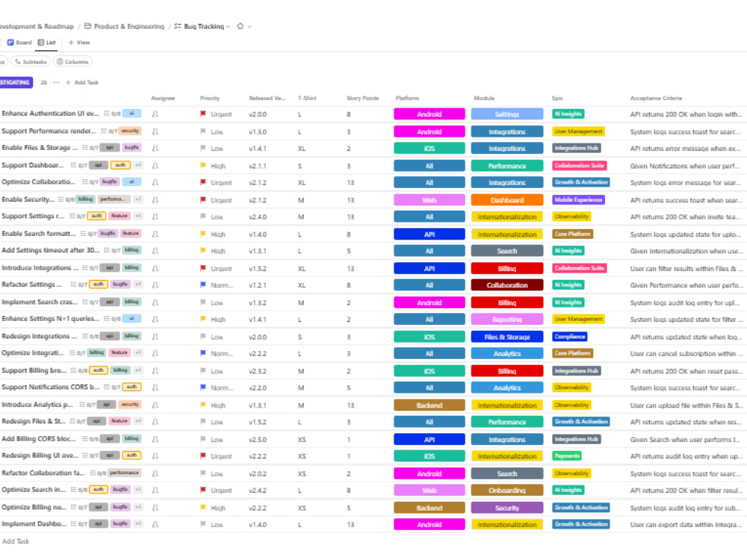Click Urgent flag on Redesign Billing UI row
This screenshot has height=560, width=747.
point(203,456)
